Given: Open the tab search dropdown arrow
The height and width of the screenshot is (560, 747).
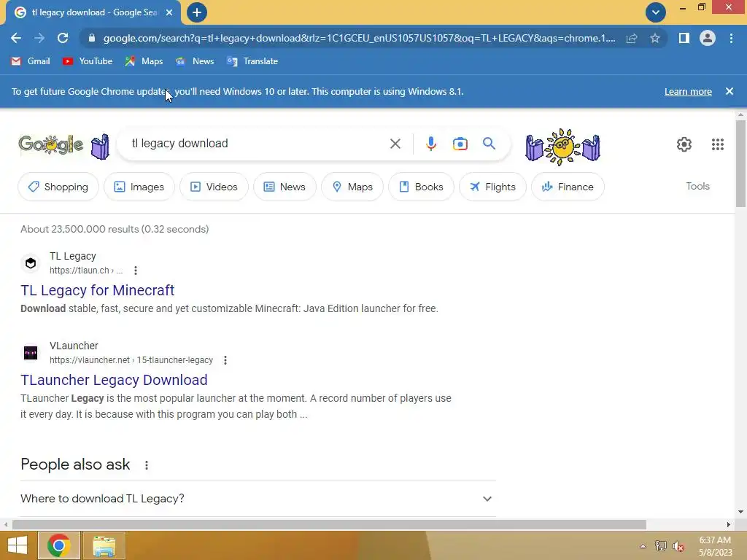Looking at the screenshot, I should pos(656,12).
